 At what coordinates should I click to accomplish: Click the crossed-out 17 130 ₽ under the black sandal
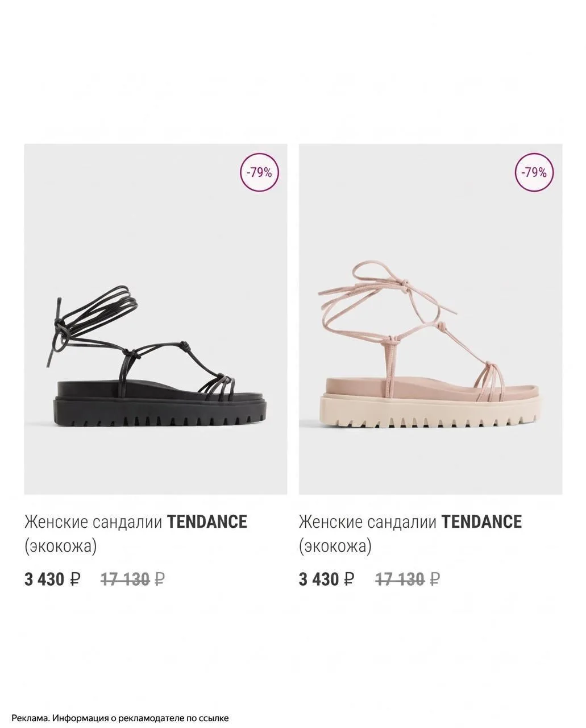pos(133,580)
